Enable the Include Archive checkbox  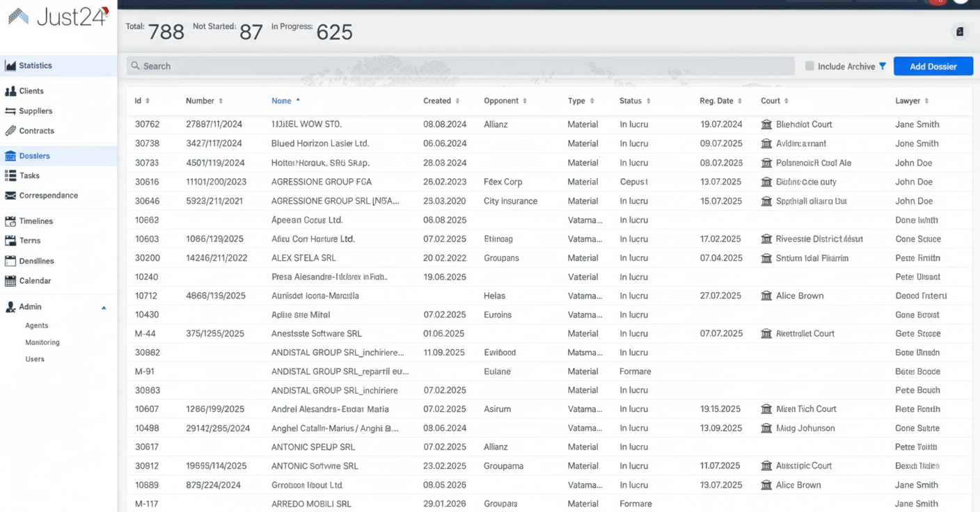click(x=811, y=65)
